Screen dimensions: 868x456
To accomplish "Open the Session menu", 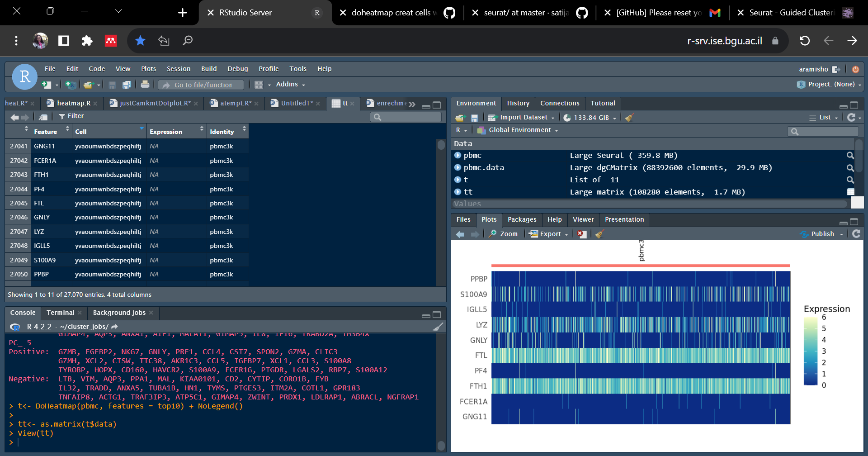I will 178,69.
